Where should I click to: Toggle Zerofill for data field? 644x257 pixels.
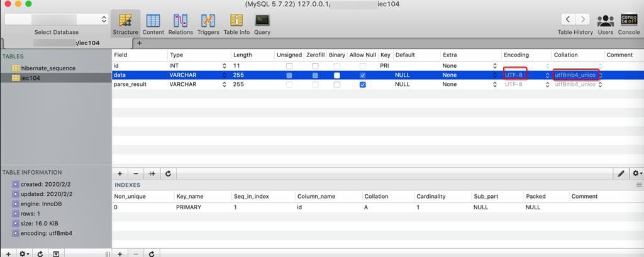pos(315,75)
